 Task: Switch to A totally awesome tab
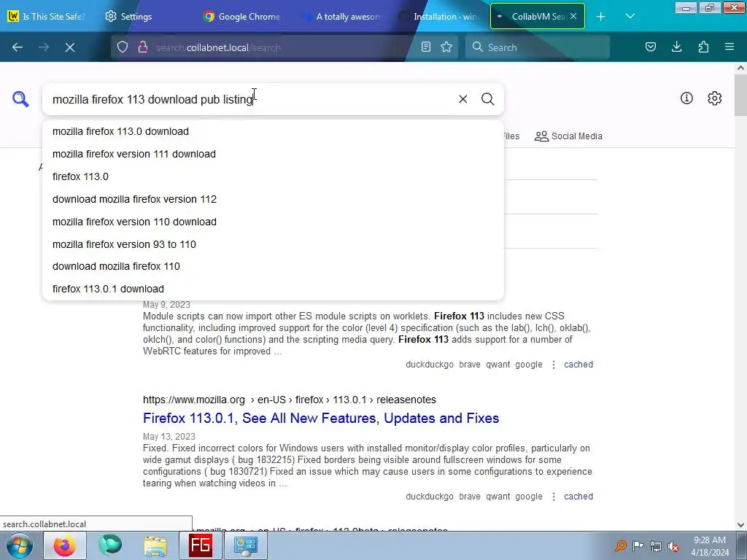(x=342, y=16)
